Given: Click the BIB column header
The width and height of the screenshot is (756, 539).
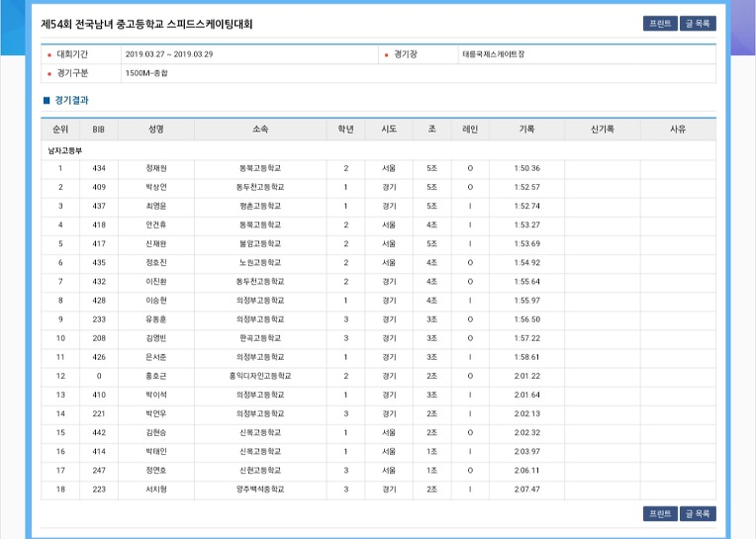Looking at the screenshot, I should 98,130.
